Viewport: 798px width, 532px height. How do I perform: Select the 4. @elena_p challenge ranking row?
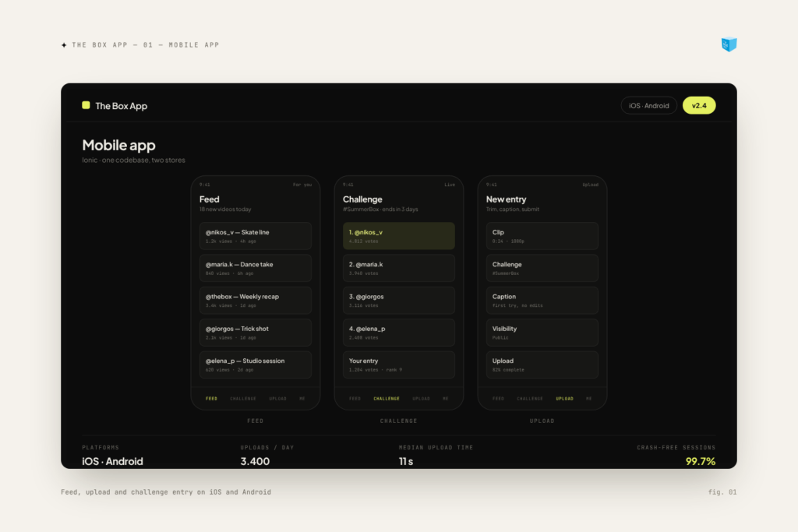pos(398,332)
